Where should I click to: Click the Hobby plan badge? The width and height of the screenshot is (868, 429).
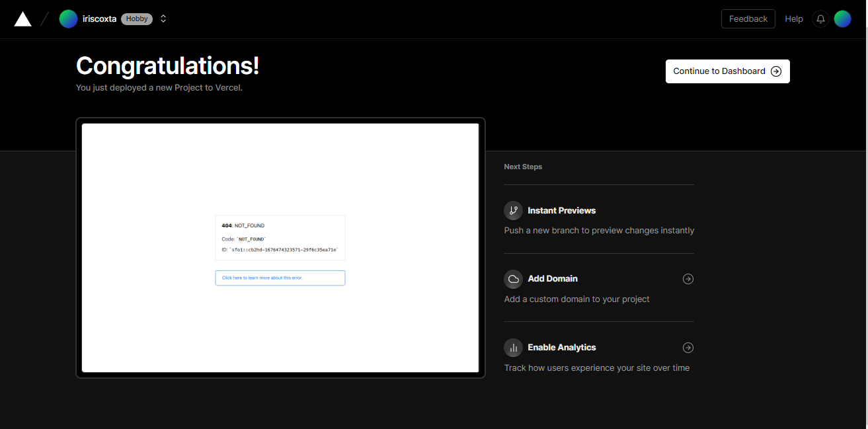(137, 19)
